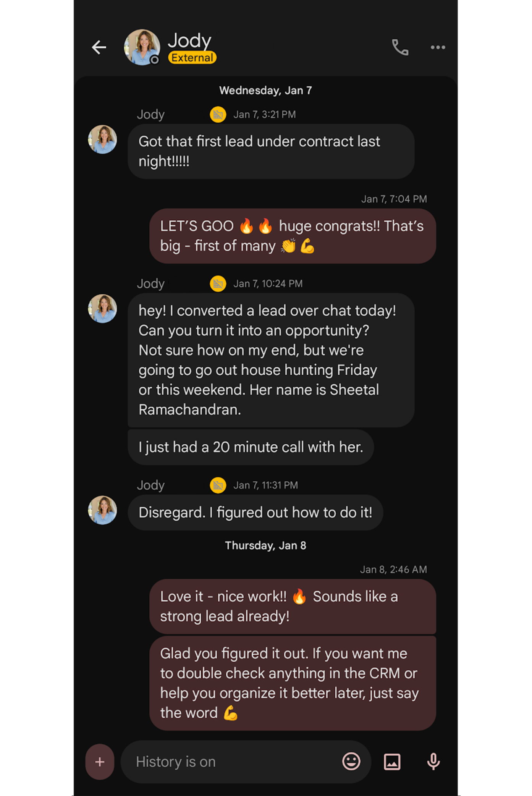Image resolution: width=532 pixels, height=796 pixels.
Task: Open the three-dot more options menu
Action: 438,47
